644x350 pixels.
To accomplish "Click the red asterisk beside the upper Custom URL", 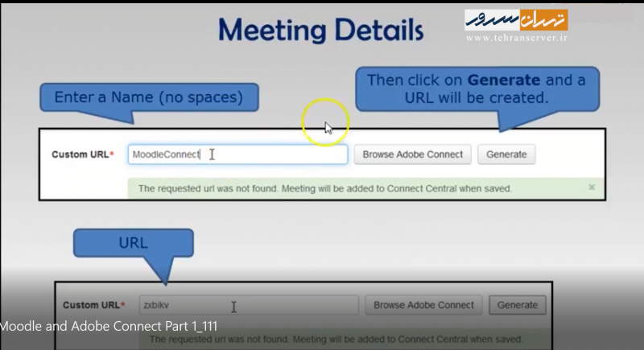I will coord(112,154).
